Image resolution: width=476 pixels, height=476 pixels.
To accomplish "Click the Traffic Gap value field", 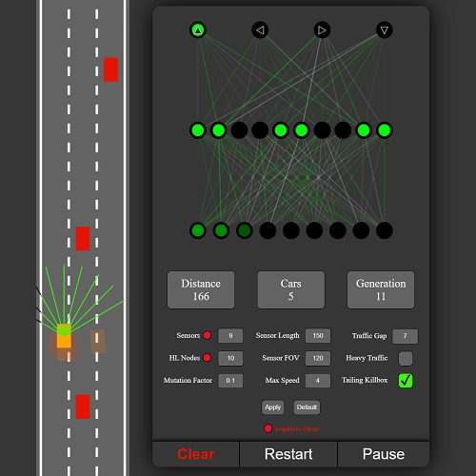I will point(405,336).
